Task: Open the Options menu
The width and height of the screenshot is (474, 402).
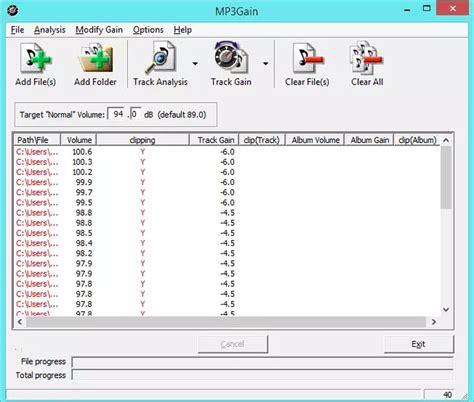Action: pos(148,30)
